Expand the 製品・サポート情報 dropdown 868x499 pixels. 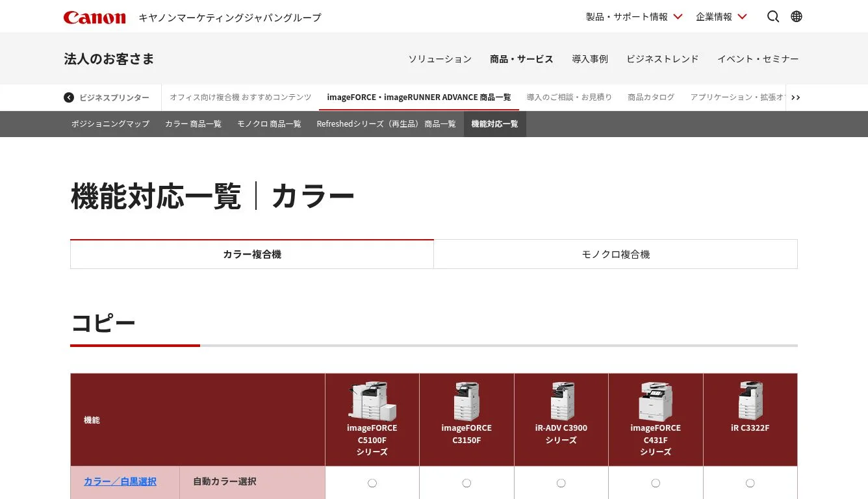[633, 17]
